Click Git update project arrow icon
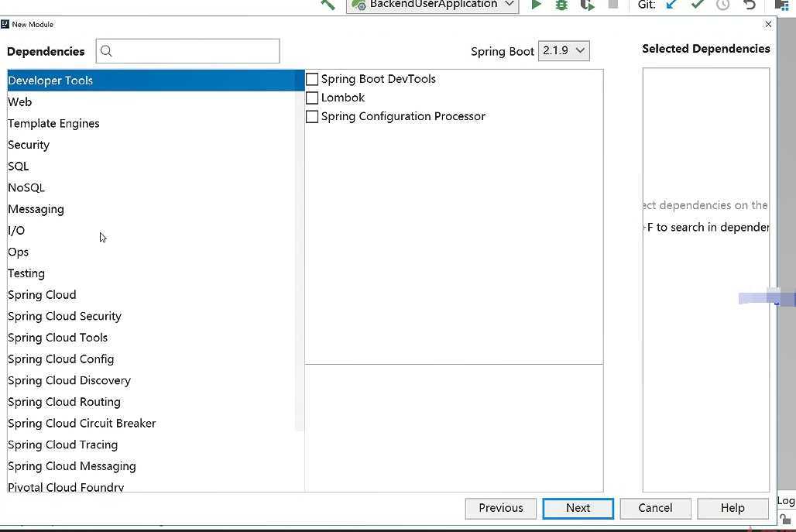Image resolution: width=796 pixels, height=532 pixels. [671, 5]
